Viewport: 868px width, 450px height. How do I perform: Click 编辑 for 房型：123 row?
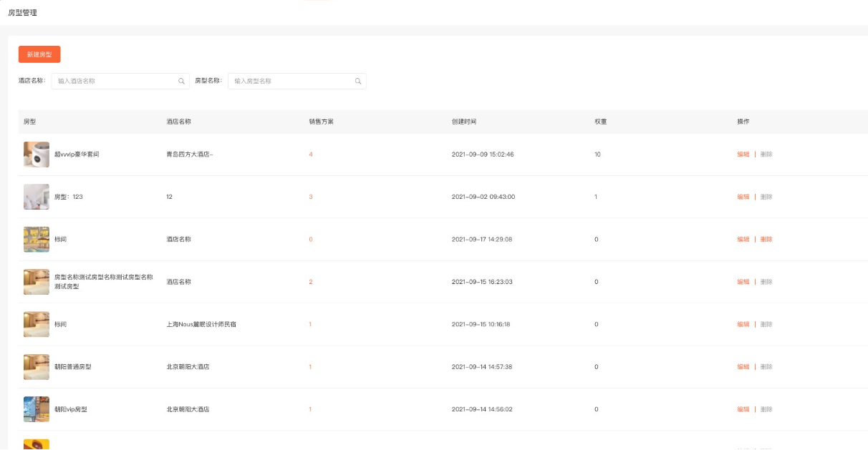pos(743,197)
